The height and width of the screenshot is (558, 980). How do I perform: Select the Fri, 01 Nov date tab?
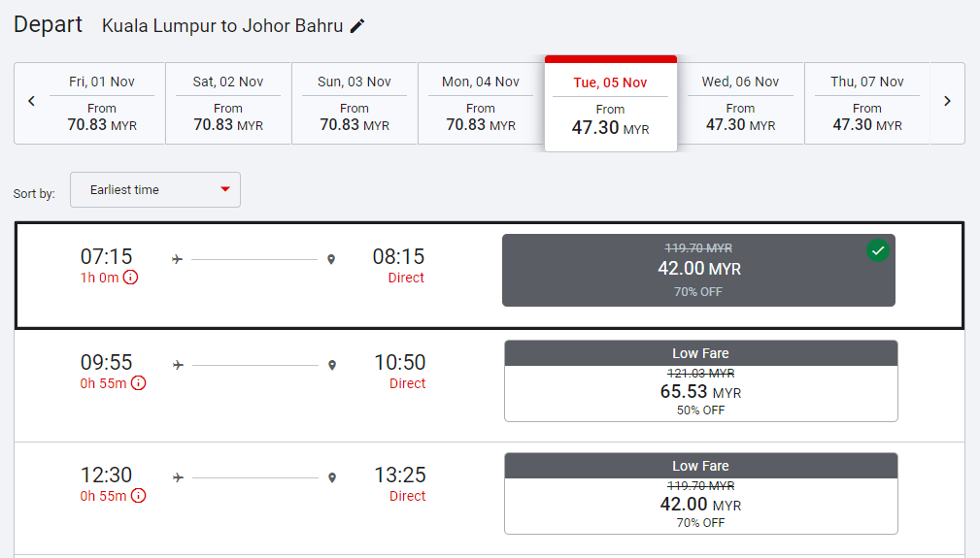102,103
